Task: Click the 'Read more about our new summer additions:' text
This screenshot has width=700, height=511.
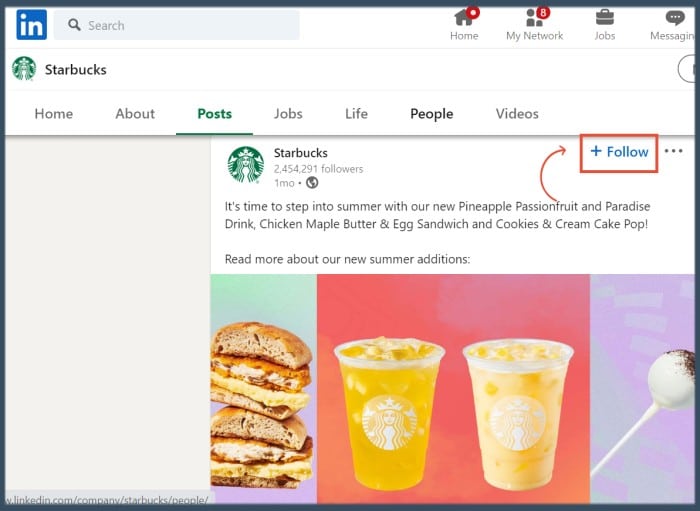Action: (x=347, y=259)
